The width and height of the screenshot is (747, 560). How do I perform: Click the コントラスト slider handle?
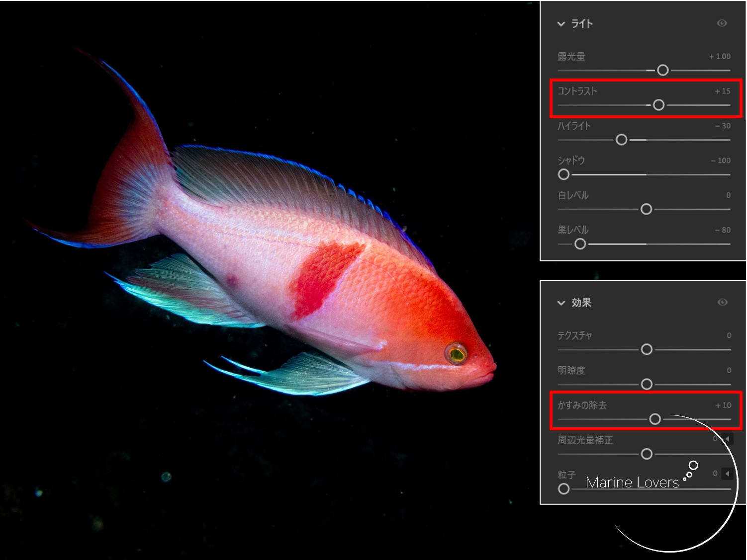658,105
